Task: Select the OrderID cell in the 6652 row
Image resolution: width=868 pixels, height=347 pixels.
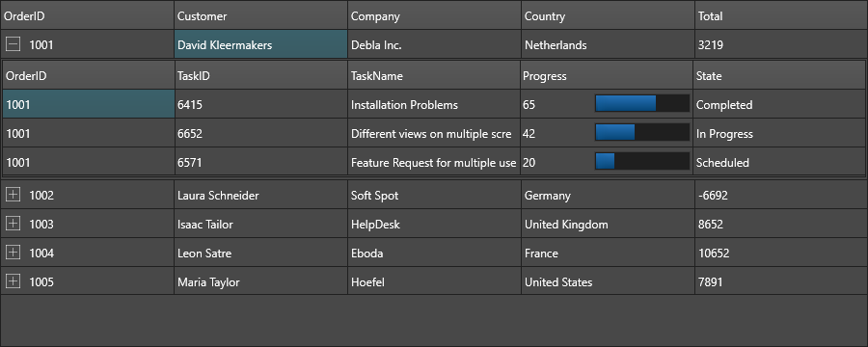Action: pos(89,133)
